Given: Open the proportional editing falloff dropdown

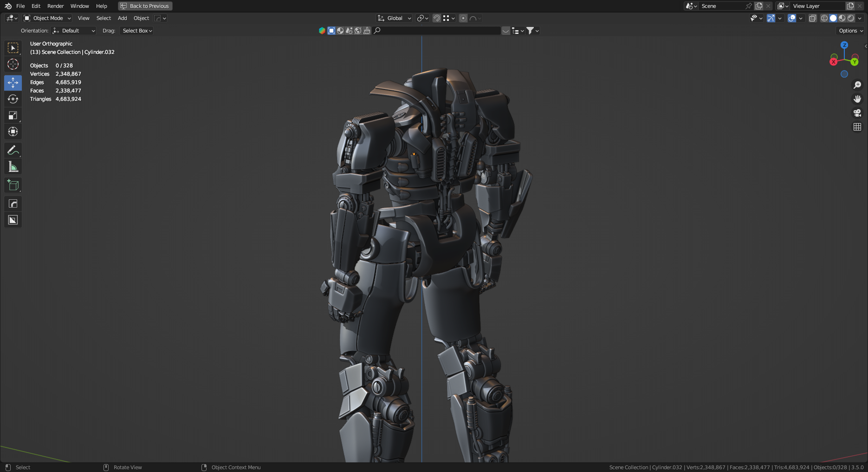Looking at the screenshot, I should (476, 18).
